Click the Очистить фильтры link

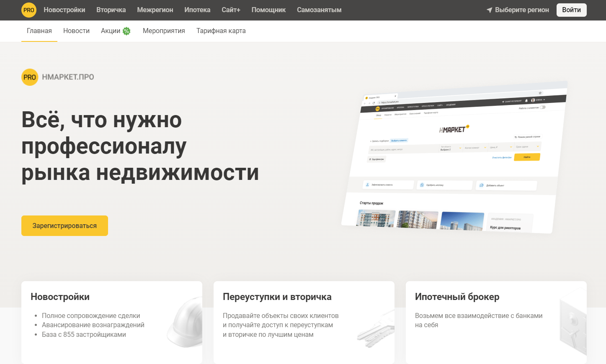click(502, 157)
